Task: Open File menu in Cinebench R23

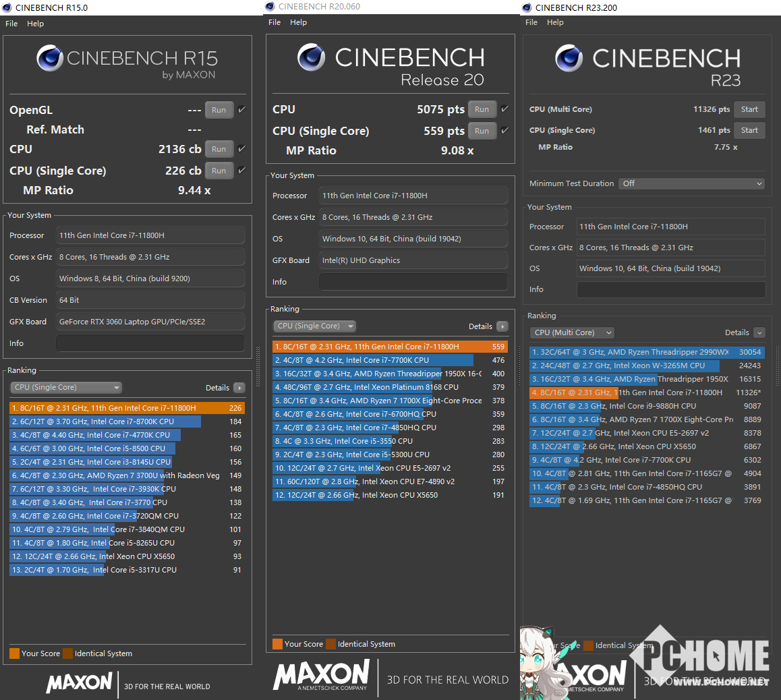Action: point(531,22)
